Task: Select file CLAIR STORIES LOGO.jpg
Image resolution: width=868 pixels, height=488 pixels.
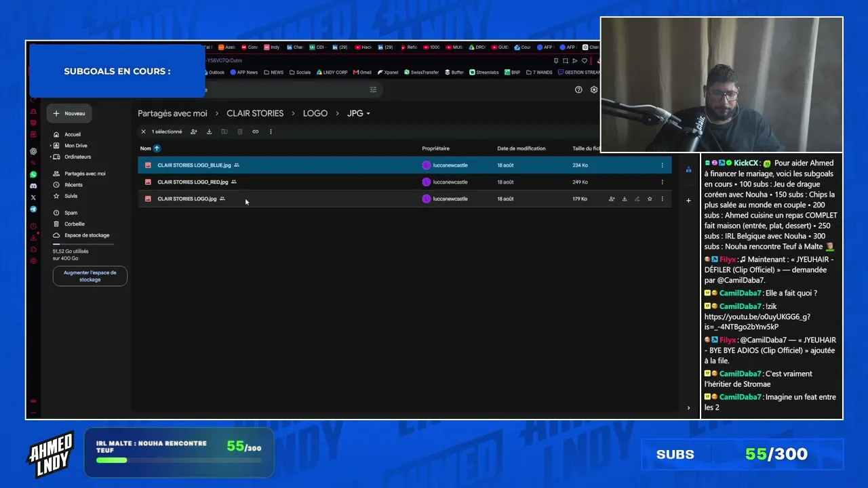Action: tap(404, 199)
